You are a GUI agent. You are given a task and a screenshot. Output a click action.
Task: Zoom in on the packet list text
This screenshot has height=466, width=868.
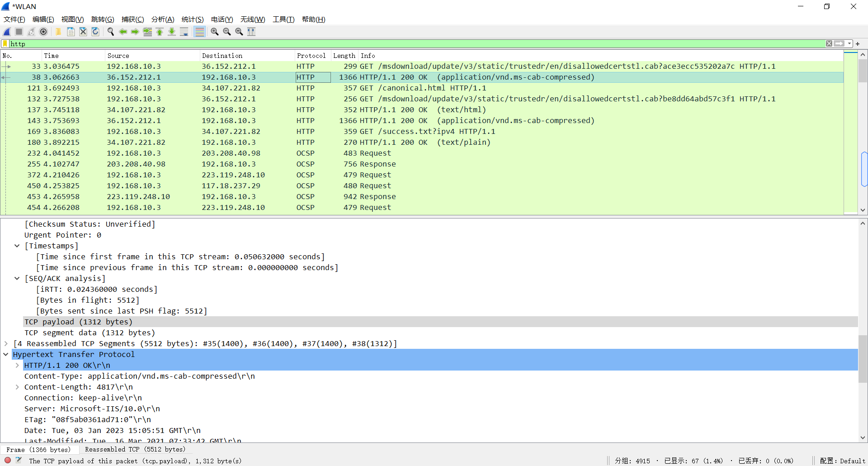[214, 32]
